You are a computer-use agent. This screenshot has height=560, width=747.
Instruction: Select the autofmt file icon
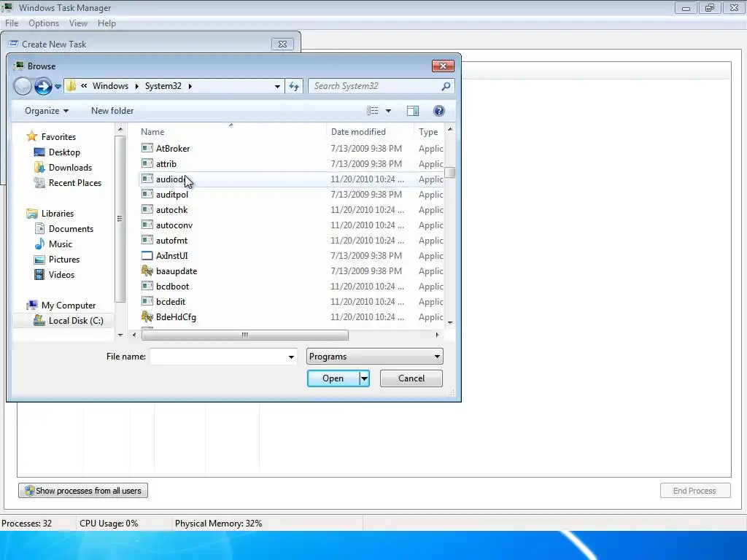coord(147,241)
